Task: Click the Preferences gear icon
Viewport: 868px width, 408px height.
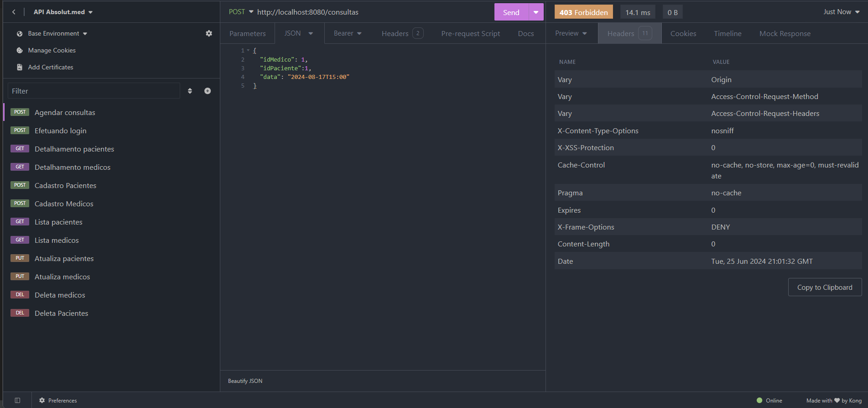Action: (x=42, y=400)
